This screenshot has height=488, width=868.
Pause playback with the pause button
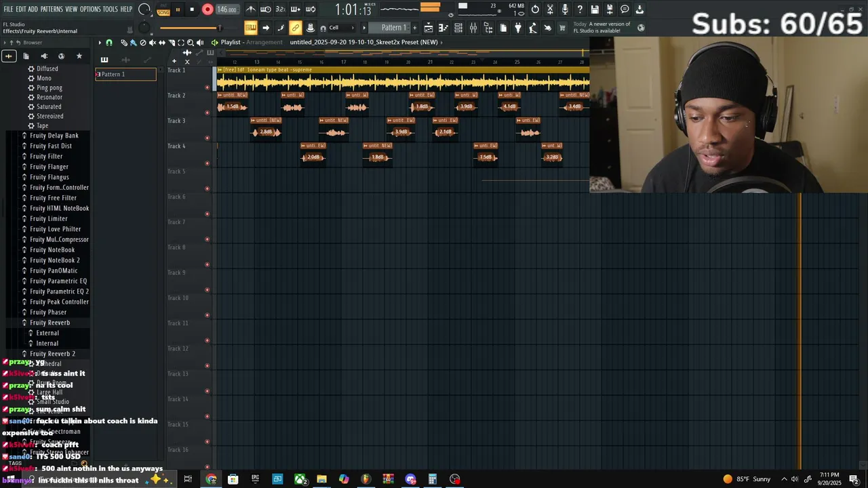(x=178, y=9)
